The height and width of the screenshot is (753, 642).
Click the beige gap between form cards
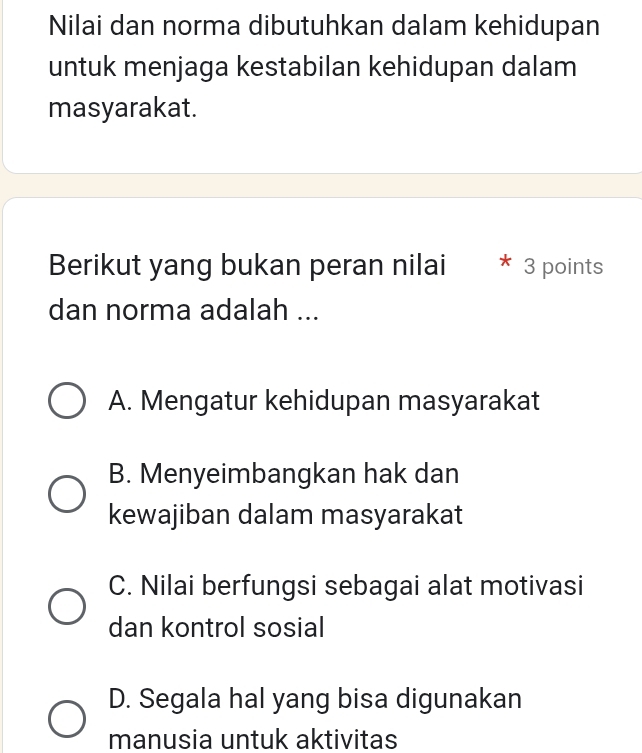(x=321, y=185)
